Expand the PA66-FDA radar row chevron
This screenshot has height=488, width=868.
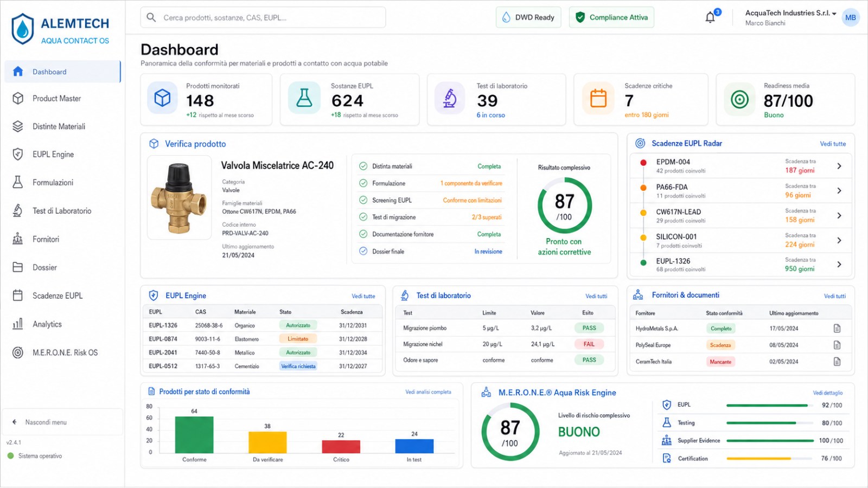pos(839,191)
